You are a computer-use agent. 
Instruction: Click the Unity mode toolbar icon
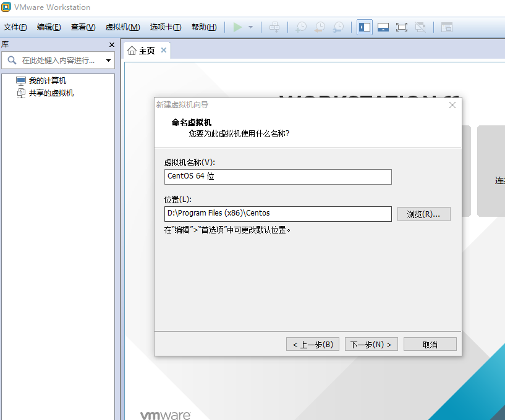(420, 27)
